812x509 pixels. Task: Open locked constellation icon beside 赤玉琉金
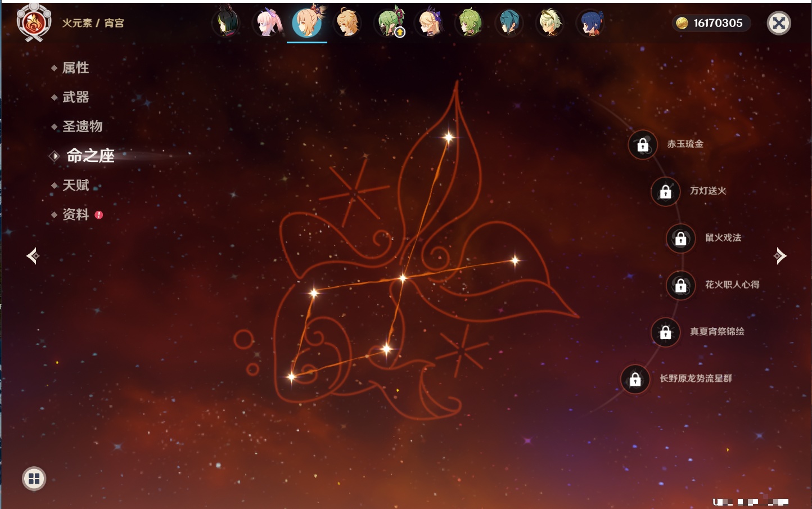[643, 145]
